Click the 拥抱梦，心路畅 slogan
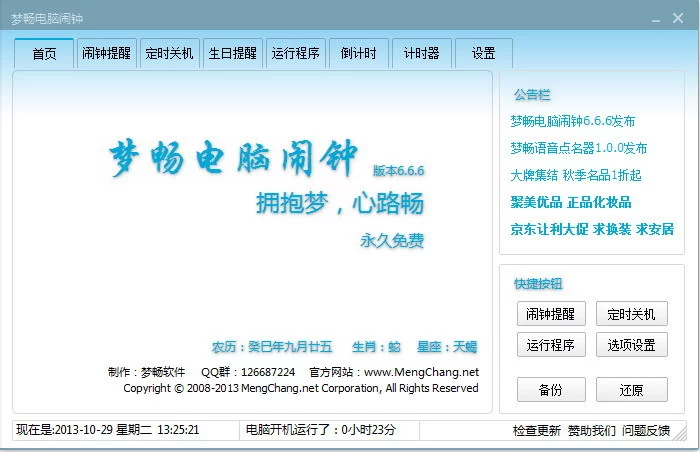The width and height of the screenshot is (700, 452). (x=340, y=203)
